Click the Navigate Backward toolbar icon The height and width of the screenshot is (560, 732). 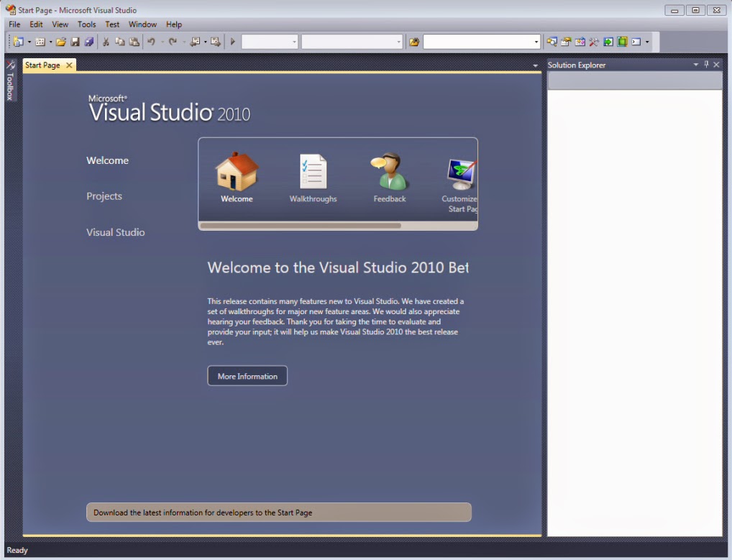point(195,42)
